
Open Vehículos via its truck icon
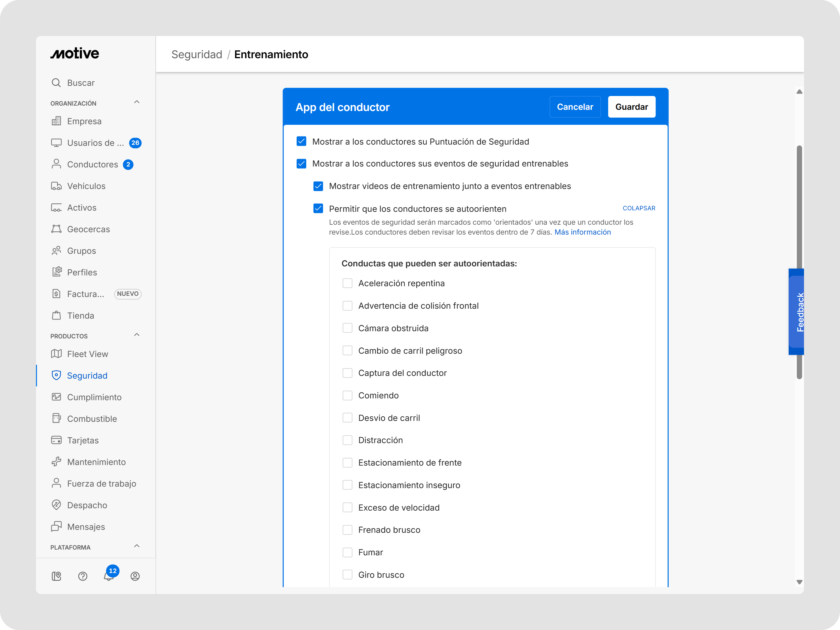[x=56, y=186]
